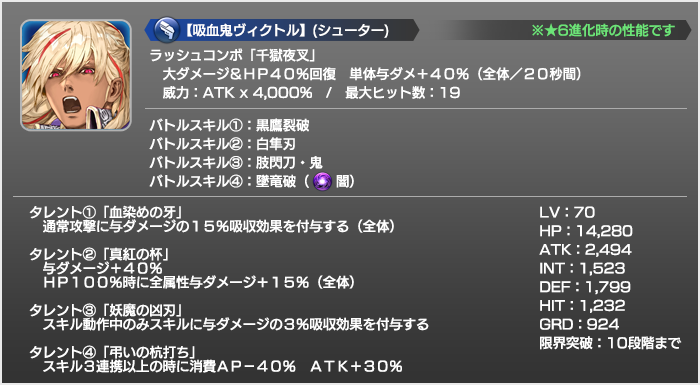
Task: Select バトルスキル④：墜竜破 line
Action: tap(252, 182)
